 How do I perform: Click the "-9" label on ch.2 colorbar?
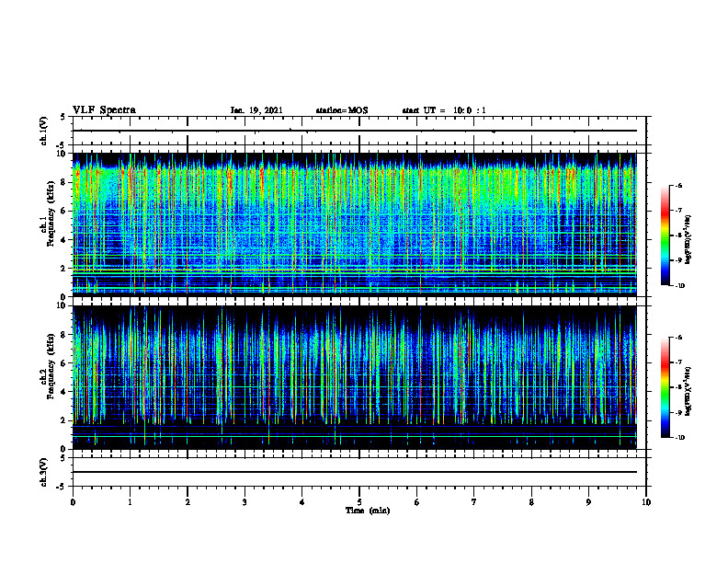[x=678, y=412]
